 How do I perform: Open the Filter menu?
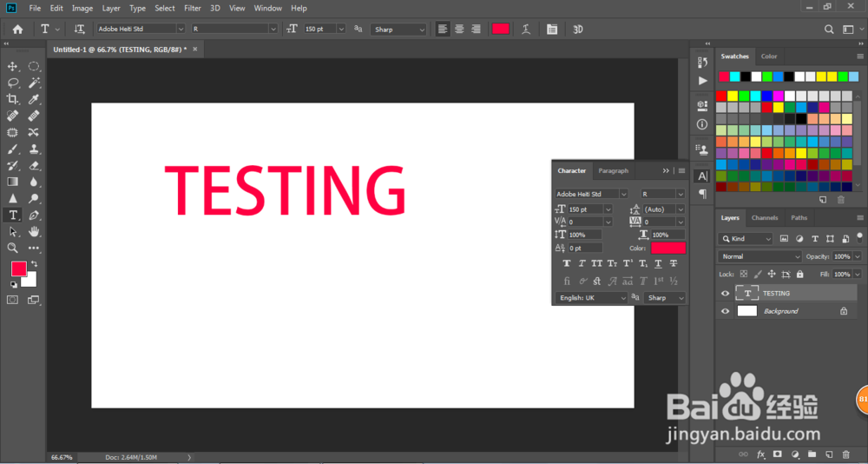tap(193, 9)
